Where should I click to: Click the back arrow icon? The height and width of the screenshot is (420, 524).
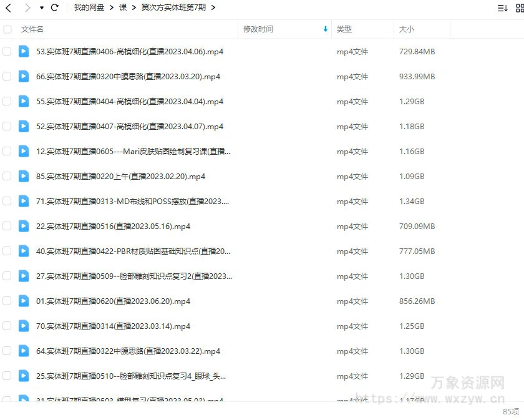click(9, 8)
